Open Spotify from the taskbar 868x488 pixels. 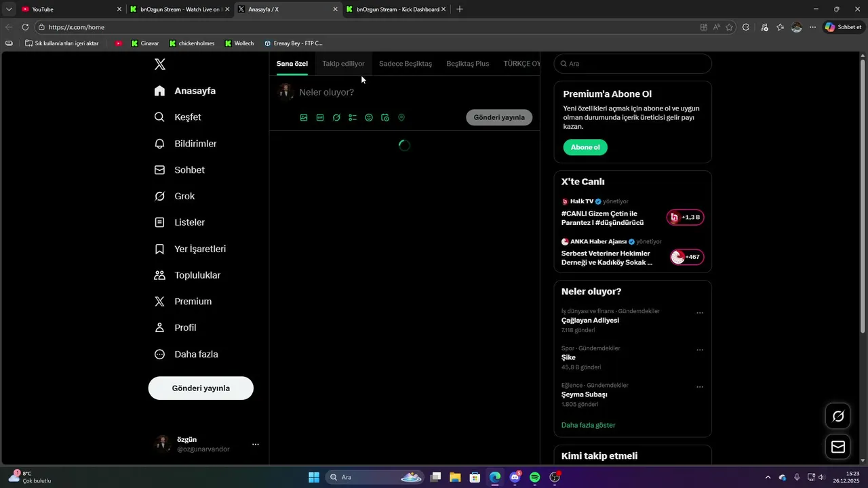534,477
